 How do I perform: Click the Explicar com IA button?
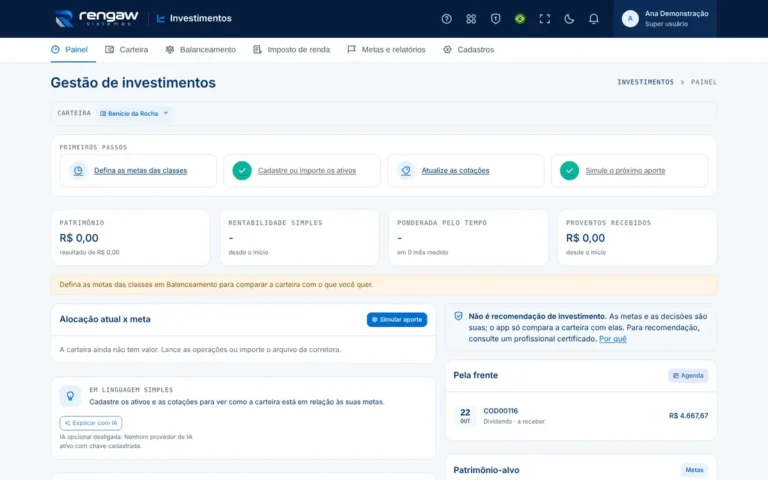(91, 423)
